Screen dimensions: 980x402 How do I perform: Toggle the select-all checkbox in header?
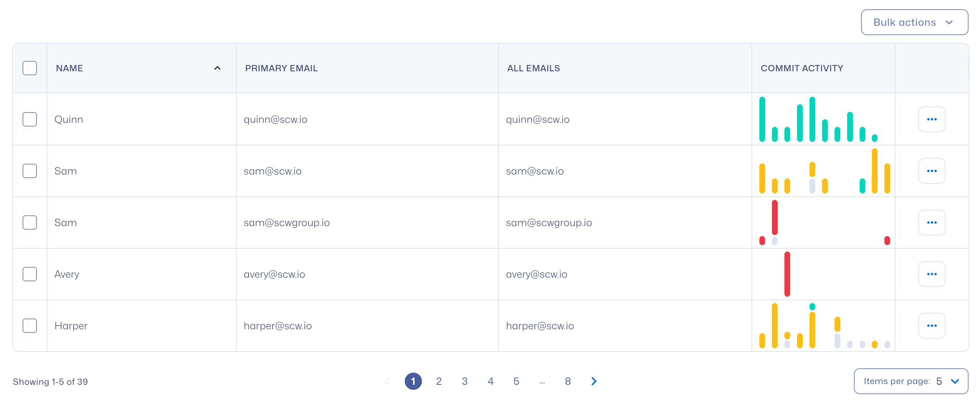pos(30,68)
